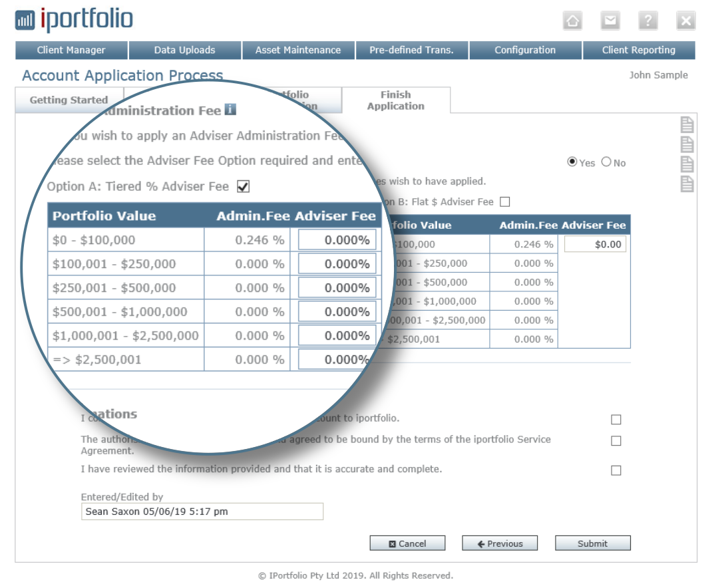Click the $0.00 flat Adviser Fee field
716x588 pixels.
[595, 245]
